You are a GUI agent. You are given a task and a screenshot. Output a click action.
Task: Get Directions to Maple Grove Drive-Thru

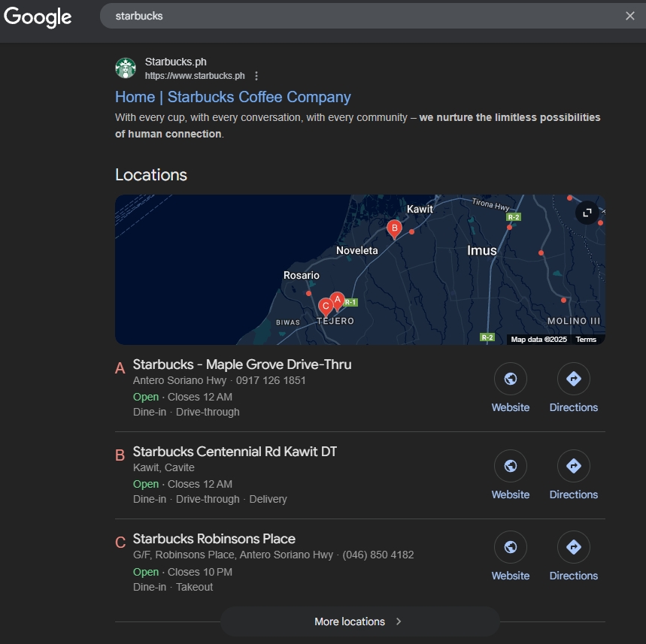pos(573,379)
